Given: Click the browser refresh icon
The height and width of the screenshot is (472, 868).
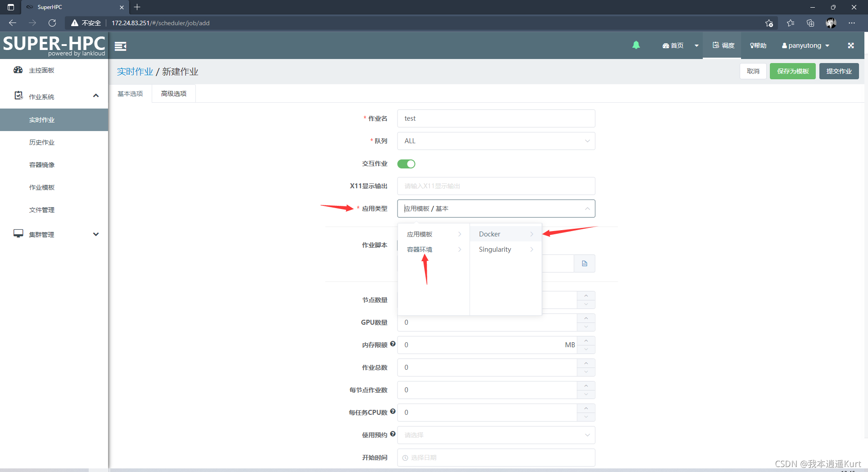Looking at the screenshot, I should (52, 23).
